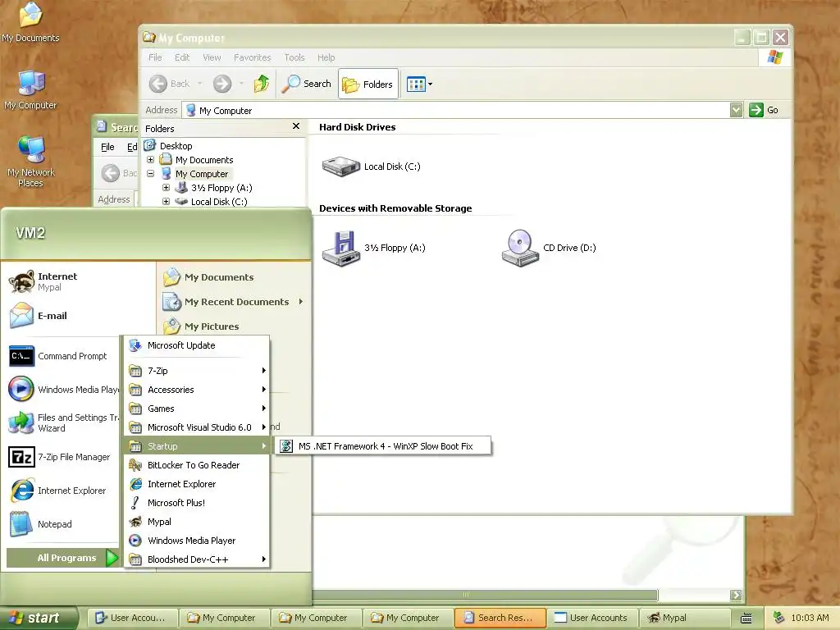
Task: Open the Favorites menu
Action: (253, 57)
